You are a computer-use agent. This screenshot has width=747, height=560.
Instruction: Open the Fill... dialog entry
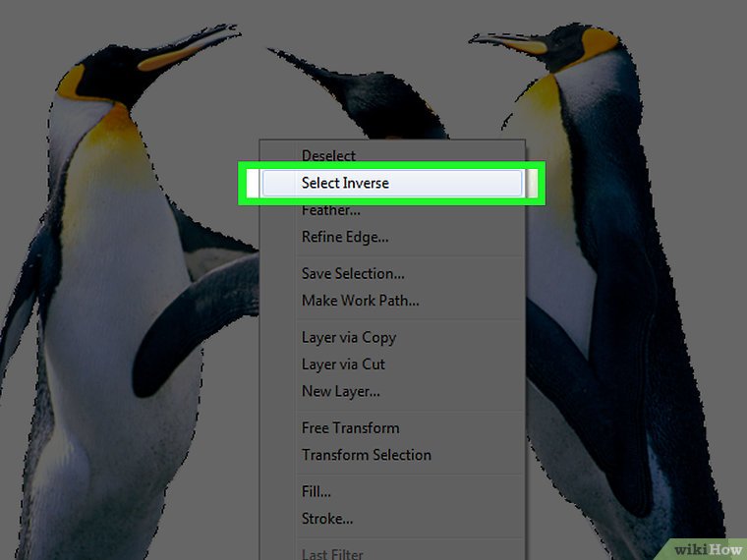pos(316,492)
